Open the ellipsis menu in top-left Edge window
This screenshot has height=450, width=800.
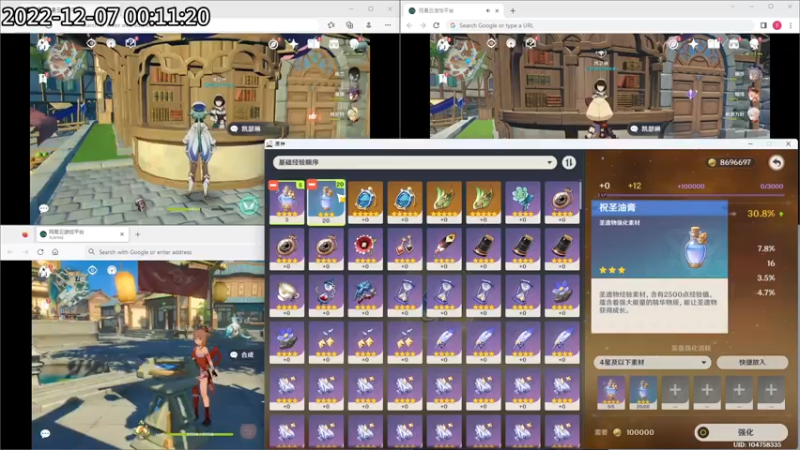click(x=388, y=24)
